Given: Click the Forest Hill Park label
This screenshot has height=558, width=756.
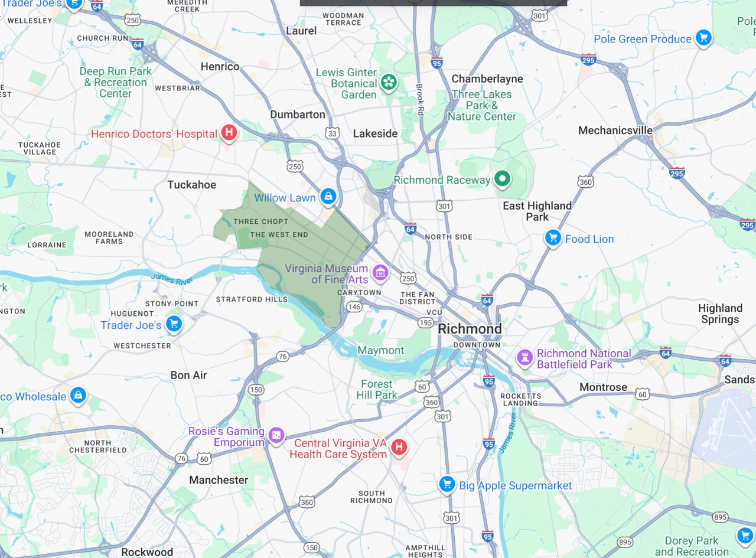Looking at the screenshot, I should tap(377, 389).
